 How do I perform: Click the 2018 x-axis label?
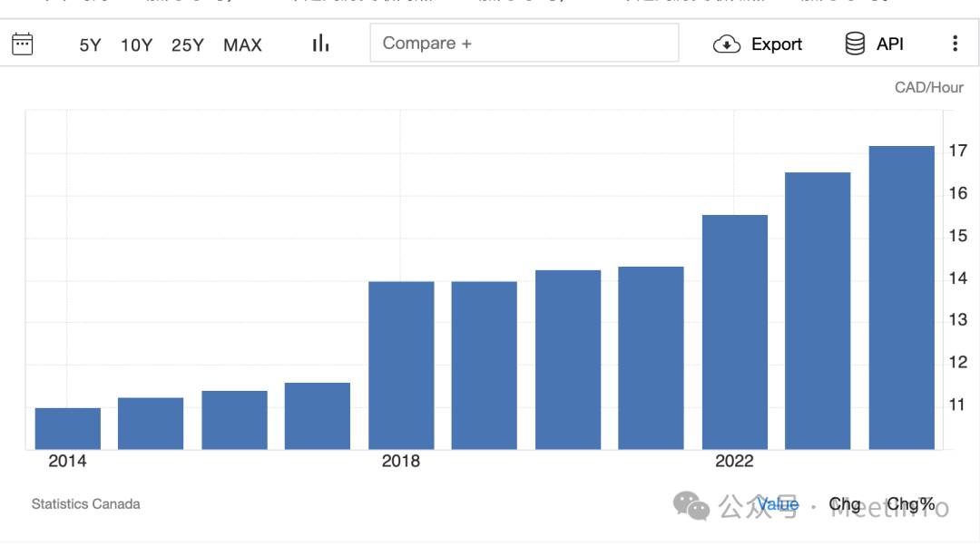(401, 461)
